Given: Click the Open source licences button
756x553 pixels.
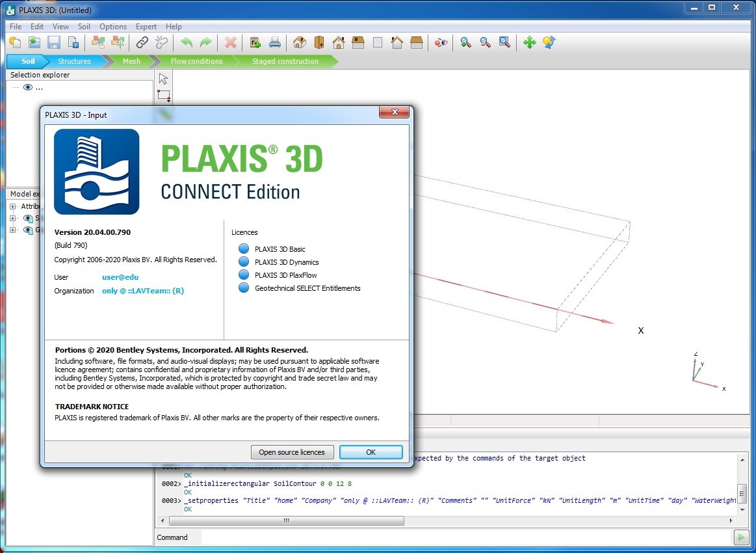Looking at the screenshot, I should tap(292, 452).
